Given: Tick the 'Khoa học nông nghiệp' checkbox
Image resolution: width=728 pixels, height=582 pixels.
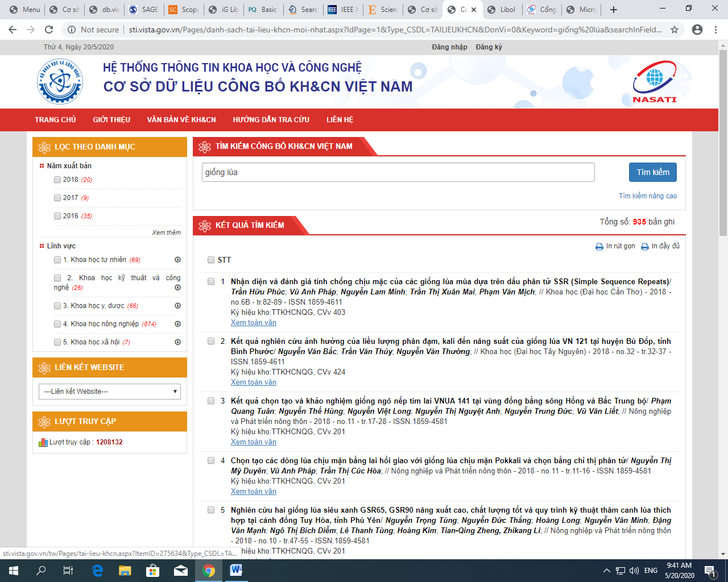Looking at the screenshot, I should pos(57,324).
